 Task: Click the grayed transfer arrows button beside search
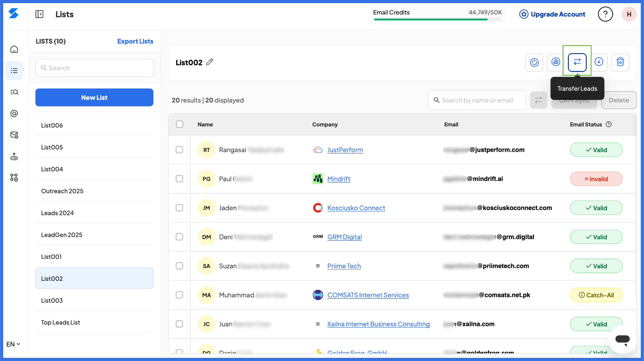[x=538, y=100]
